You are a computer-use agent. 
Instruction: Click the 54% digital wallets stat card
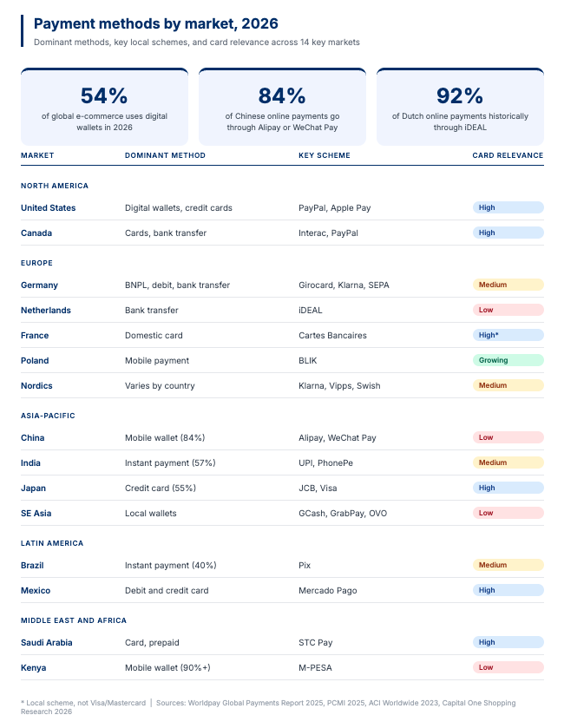(104, 106)
